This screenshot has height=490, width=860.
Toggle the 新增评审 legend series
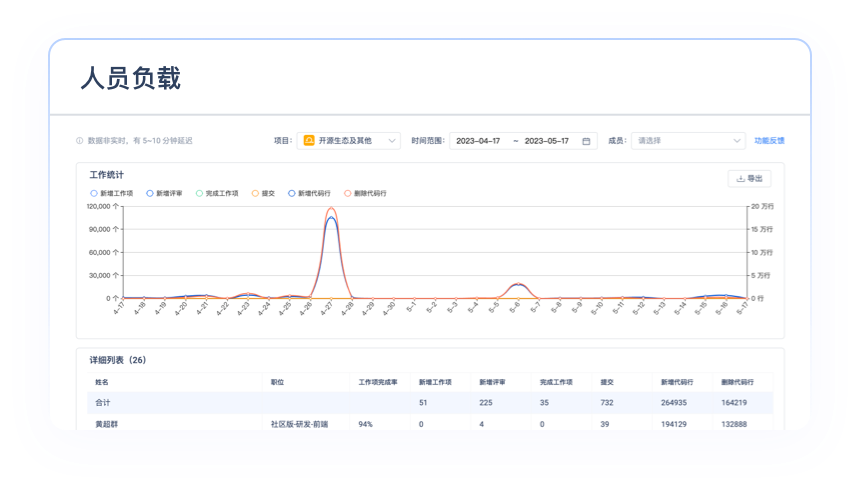click(x=164, y=193)
